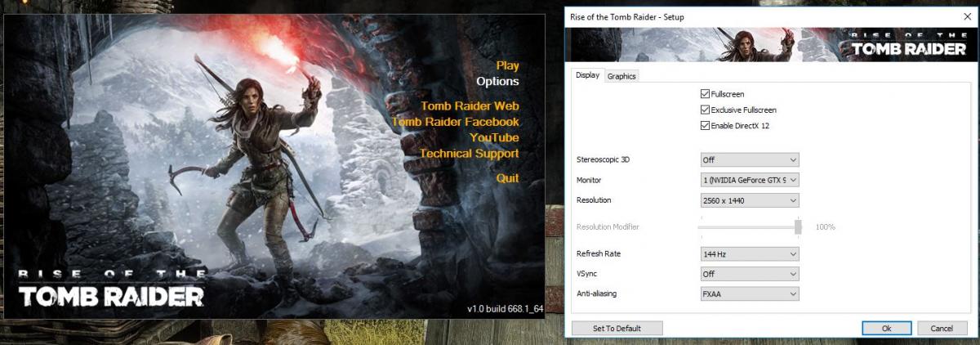Open the Monitor dropdown

750,180
